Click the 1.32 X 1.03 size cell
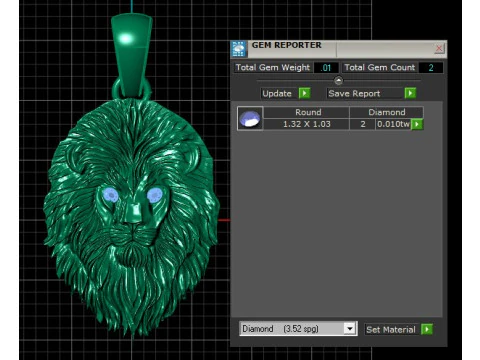 306,124
